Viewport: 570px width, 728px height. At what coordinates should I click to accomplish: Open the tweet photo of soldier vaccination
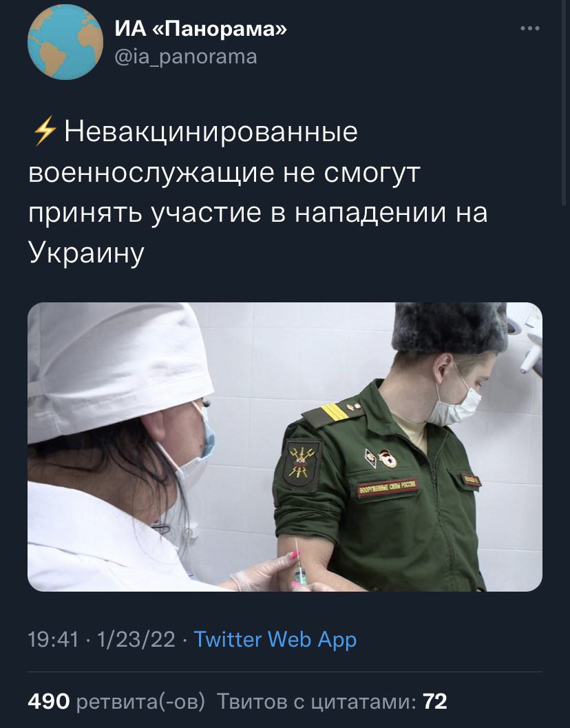(285, 446)
